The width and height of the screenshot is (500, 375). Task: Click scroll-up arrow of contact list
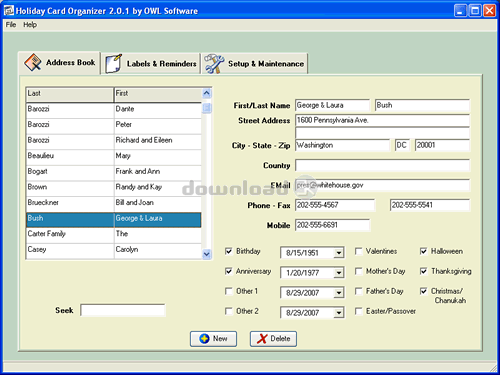pos(207,93)
